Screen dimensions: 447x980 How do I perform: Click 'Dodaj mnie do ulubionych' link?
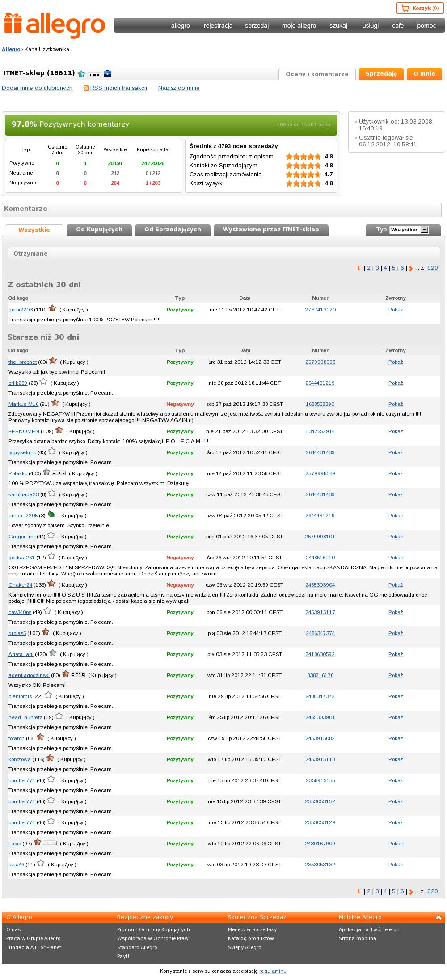coord(37,88)
